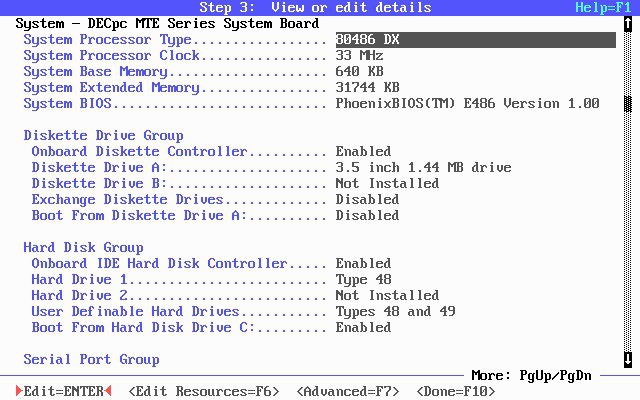Click the Edit Resources=F6 button
This screenshot has height=400, width=640.
(204, 391)
